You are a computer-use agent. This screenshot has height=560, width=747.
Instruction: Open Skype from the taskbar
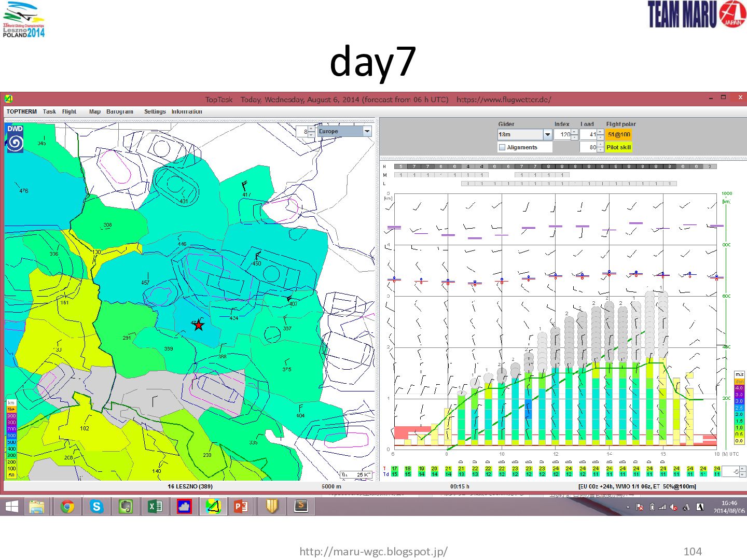coord(96,506)
